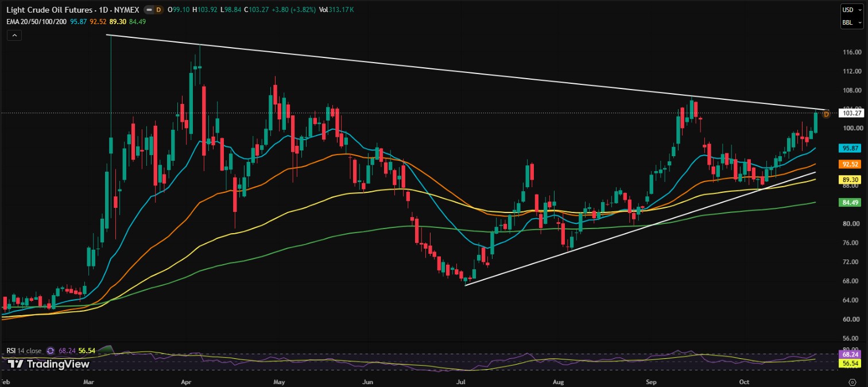Select the RSI 14 close indicator label
Screen dimensions: 868x387
pos(24,350)
